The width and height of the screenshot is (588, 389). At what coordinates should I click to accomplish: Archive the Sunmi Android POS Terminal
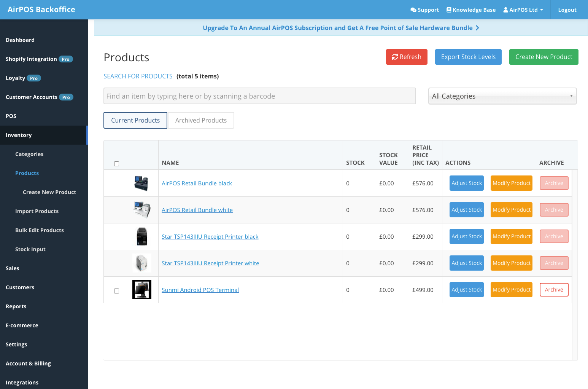coord(554,290)
